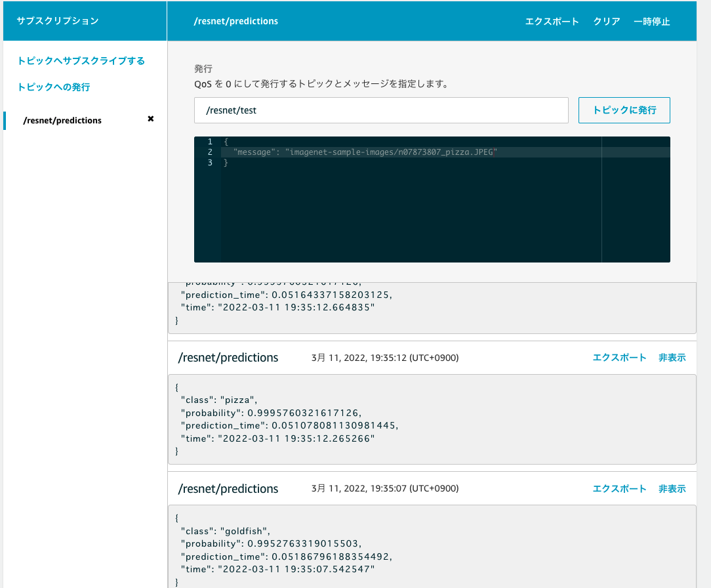Screen dimensions: 711x588
Task: Click the topic title of the 19:35:12 message
Action: pyautogui.click(x=228, y=358)
